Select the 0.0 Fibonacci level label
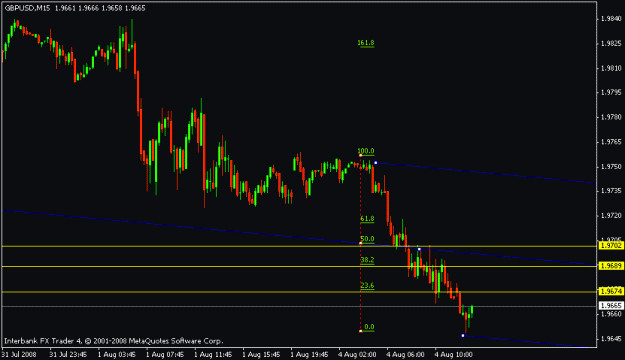Image resolution: width=625 pixels, height=360 pixels. 369,327
